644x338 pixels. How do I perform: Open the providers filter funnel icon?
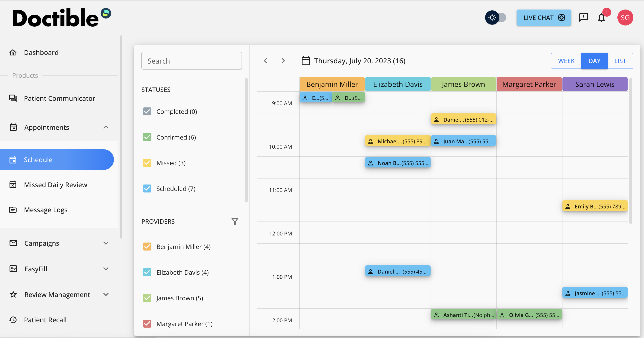tap(235, 221)
